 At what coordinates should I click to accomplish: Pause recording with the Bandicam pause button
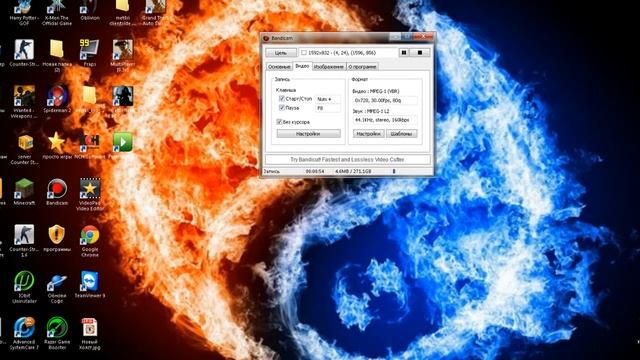click(x=404, y=53)
